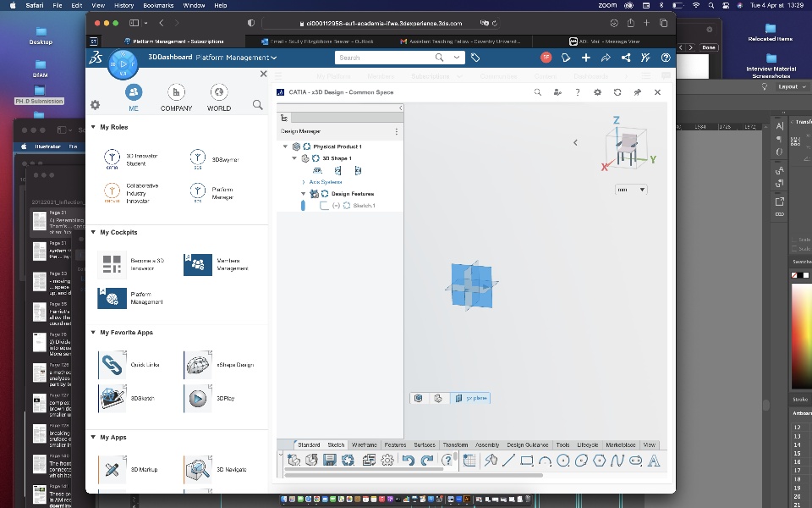The image size is (812, 508).
Task: Expand the Axis Systems tree node
Action: pyautogui.click(x=304, y=182)
